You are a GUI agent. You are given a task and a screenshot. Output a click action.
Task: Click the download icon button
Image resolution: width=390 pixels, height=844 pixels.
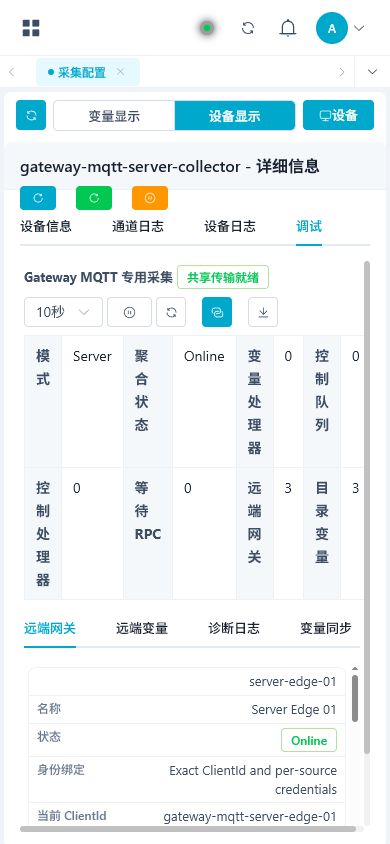(263, 312)
